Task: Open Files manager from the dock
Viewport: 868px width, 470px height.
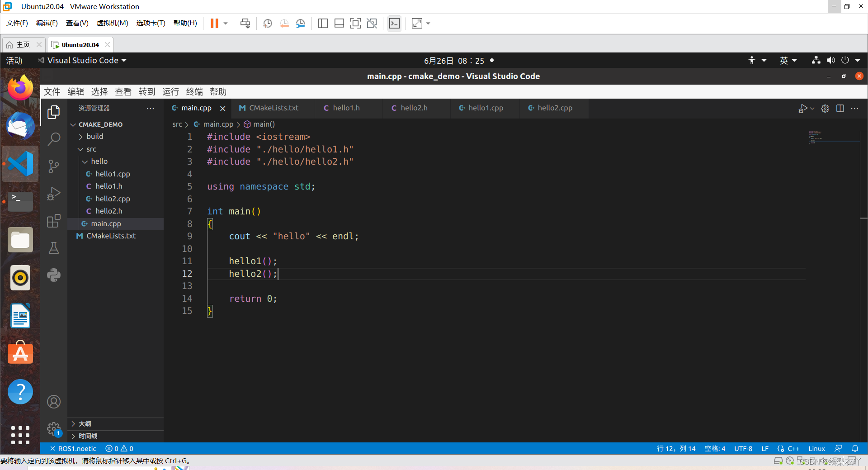Action: coord(20,240)
